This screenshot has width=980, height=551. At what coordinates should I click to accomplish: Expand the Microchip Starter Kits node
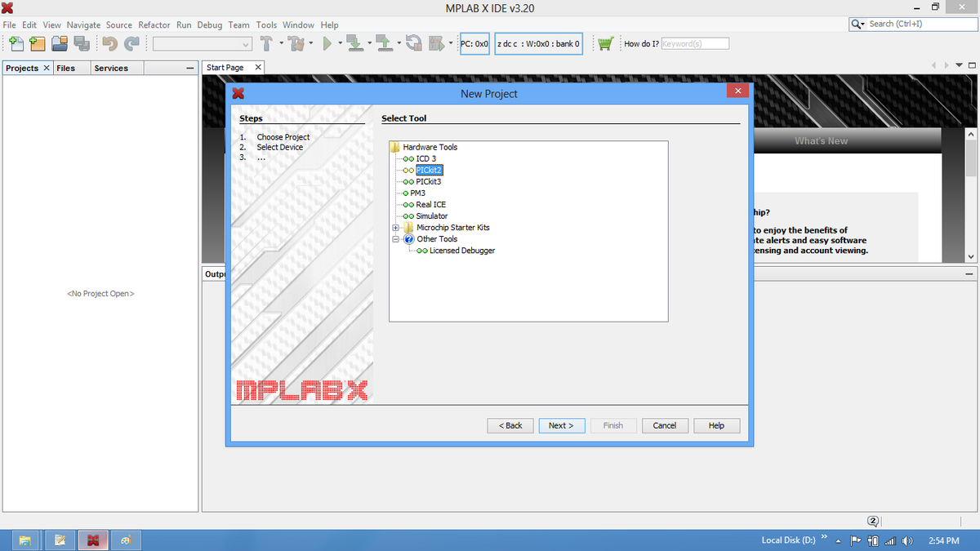coord(396,228)
